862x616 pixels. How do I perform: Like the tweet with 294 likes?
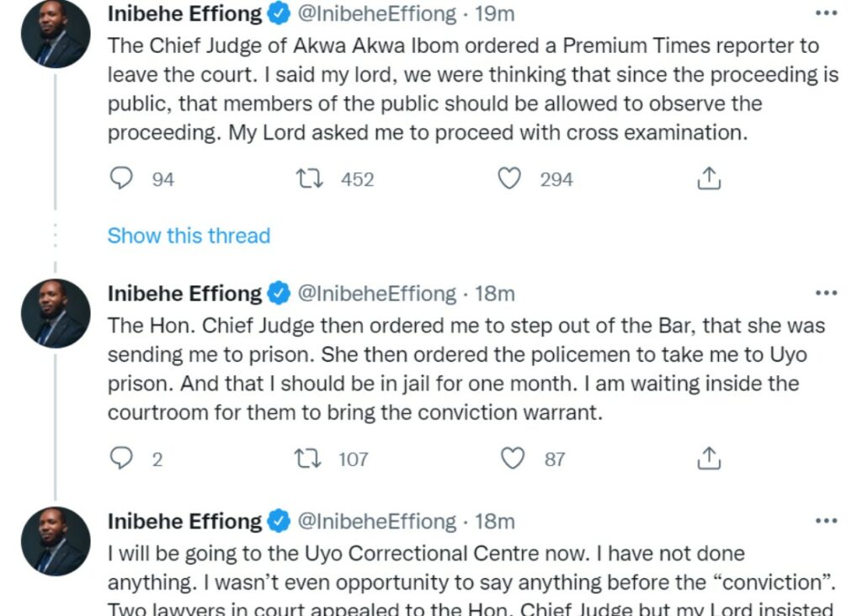coord(510,178)
